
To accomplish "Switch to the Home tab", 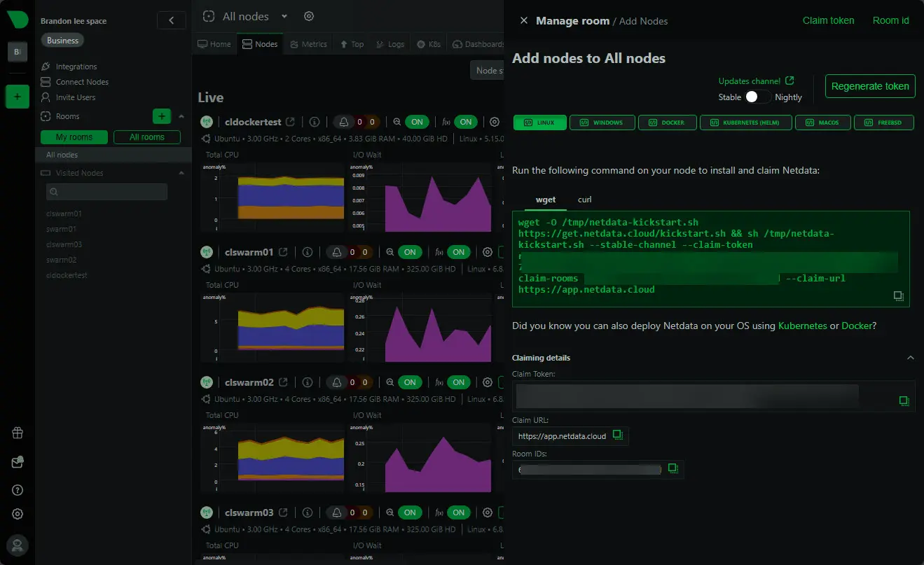I will tap(214, 44).
